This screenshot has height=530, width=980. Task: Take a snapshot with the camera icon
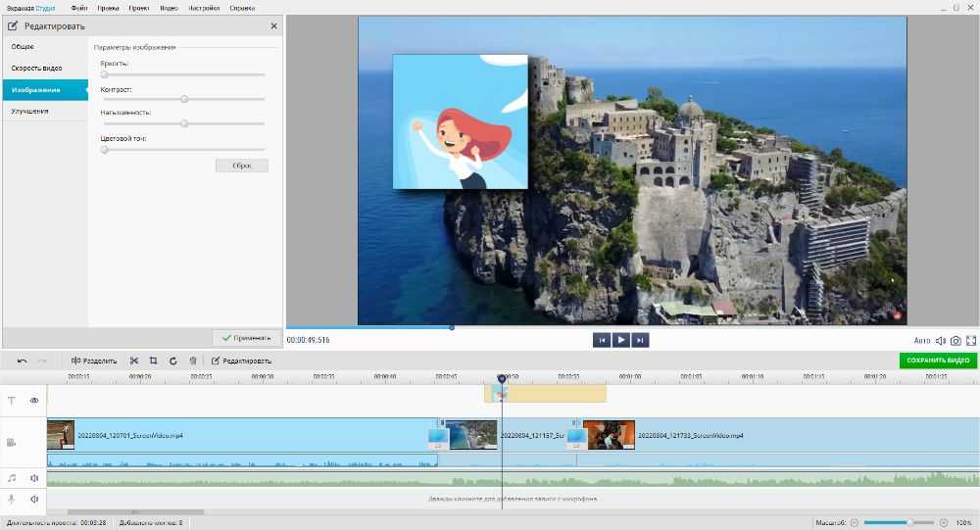tap(955, 341)
